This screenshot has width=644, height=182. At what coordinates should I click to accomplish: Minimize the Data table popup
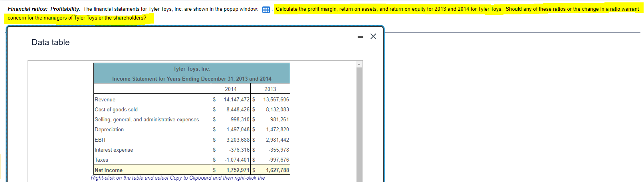point(361,37)
